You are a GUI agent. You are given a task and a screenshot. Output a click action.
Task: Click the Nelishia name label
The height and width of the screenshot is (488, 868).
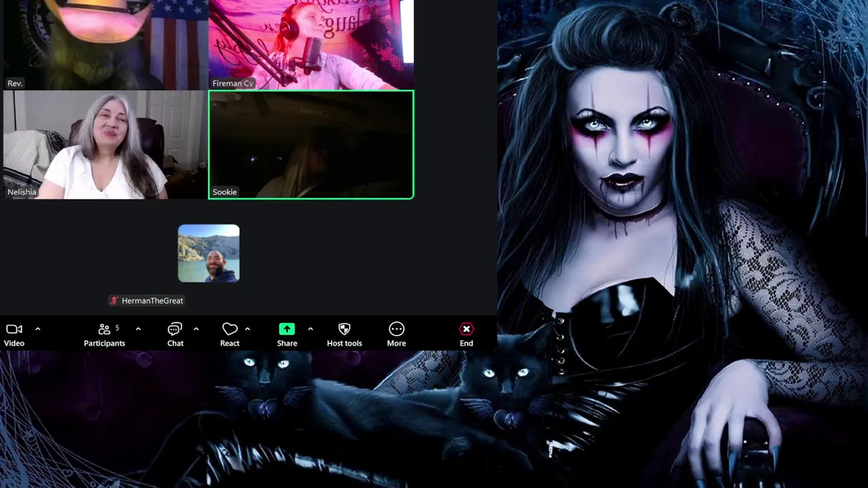pyautogui.click(x=22, y=192)
